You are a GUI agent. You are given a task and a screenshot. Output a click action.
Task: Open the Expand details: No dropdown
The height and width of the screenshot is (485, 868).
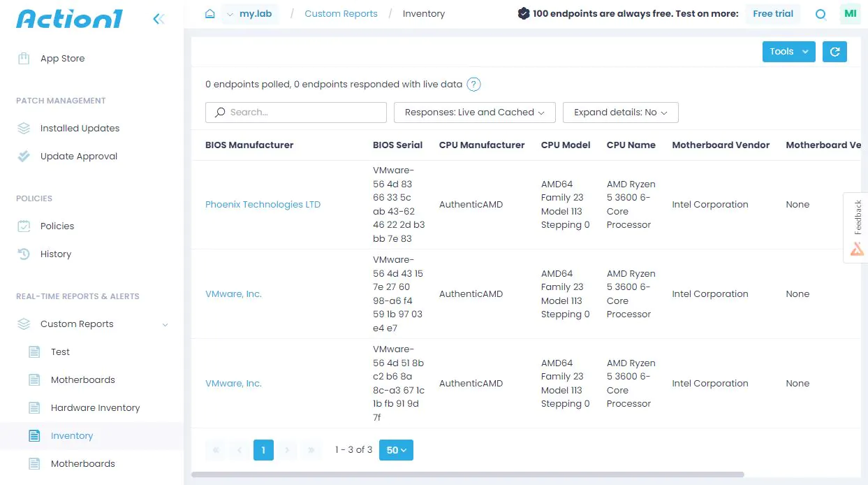(621, 112)
